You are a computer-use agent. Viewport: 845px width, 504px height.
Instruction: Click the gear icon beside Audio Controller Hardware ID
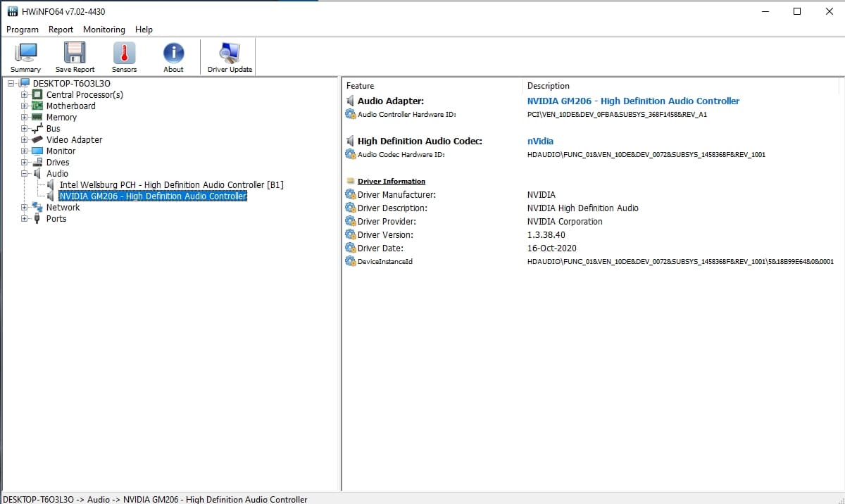tap(351, 114)
